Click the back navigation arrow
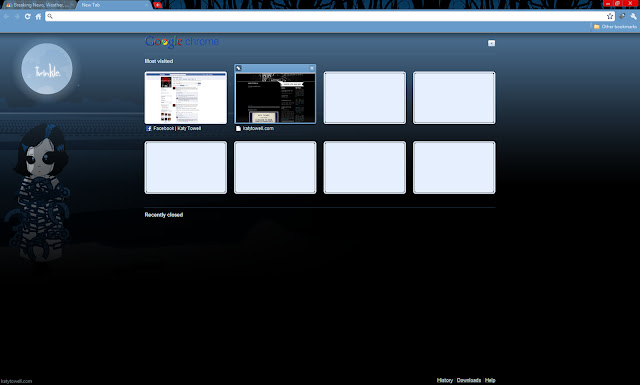Viewport: 640px width, 385px height. click(x=7, y=16)
